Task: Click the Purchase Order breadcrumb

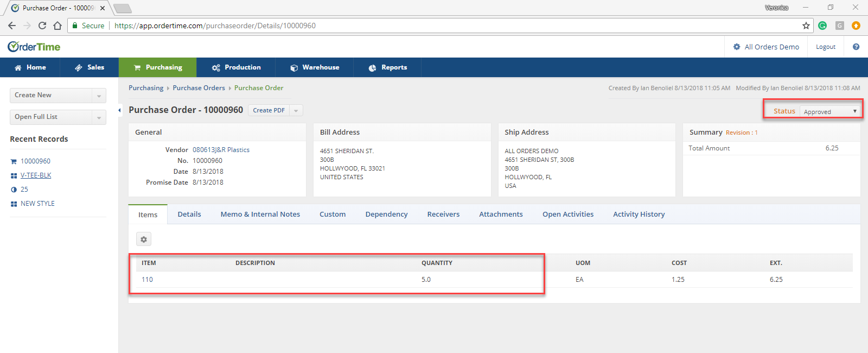Action: coord(259,88)
